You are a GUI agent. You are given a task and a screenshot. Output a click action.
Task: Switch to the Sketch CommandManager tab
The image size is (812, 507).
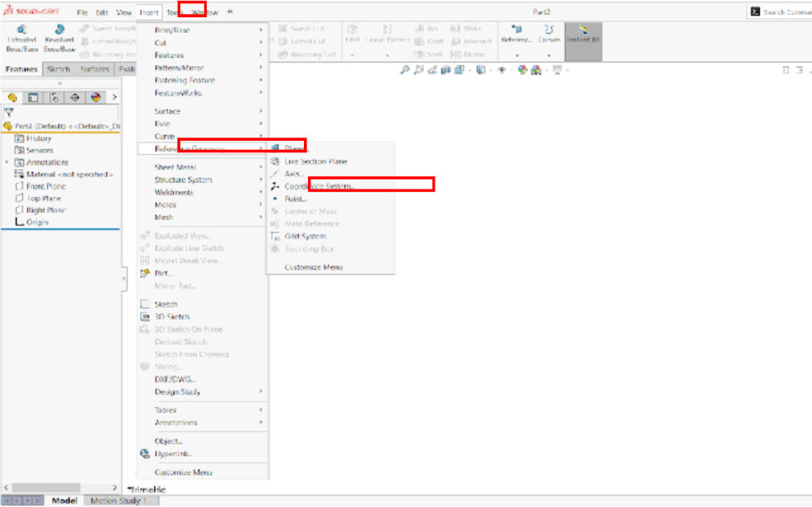[58, 70]
